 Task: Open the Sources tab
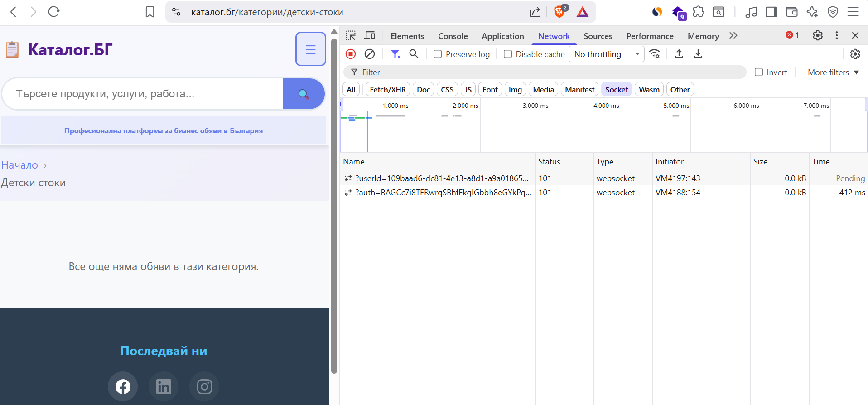(598, 36)
